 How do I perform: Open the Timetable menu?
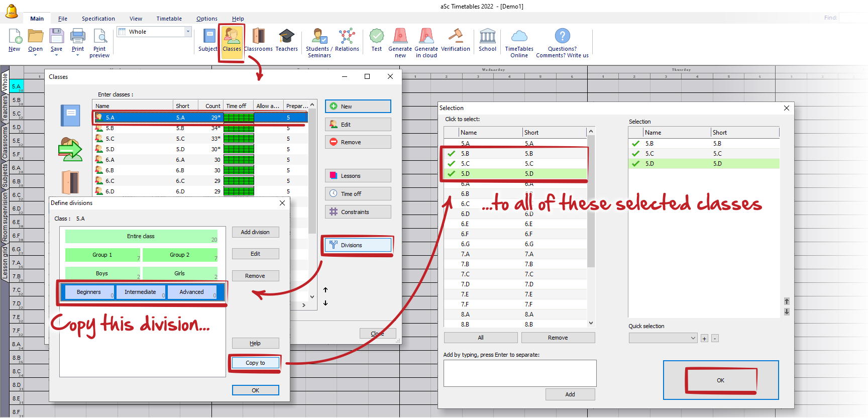click(169, 19)
